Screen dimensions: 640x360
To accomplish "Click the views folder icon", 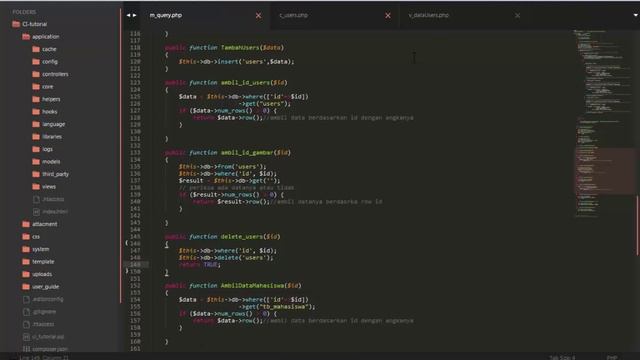I will tap(36, 187).
